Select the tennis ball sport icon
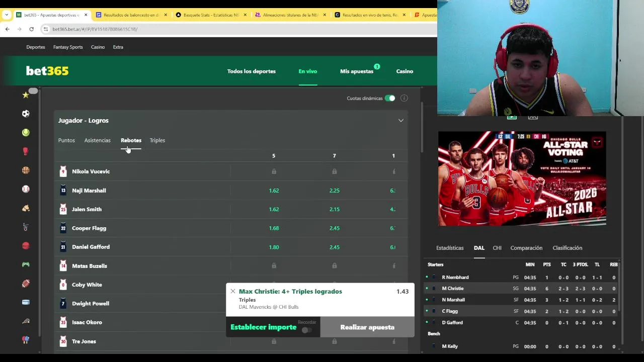 click(26, 132)
